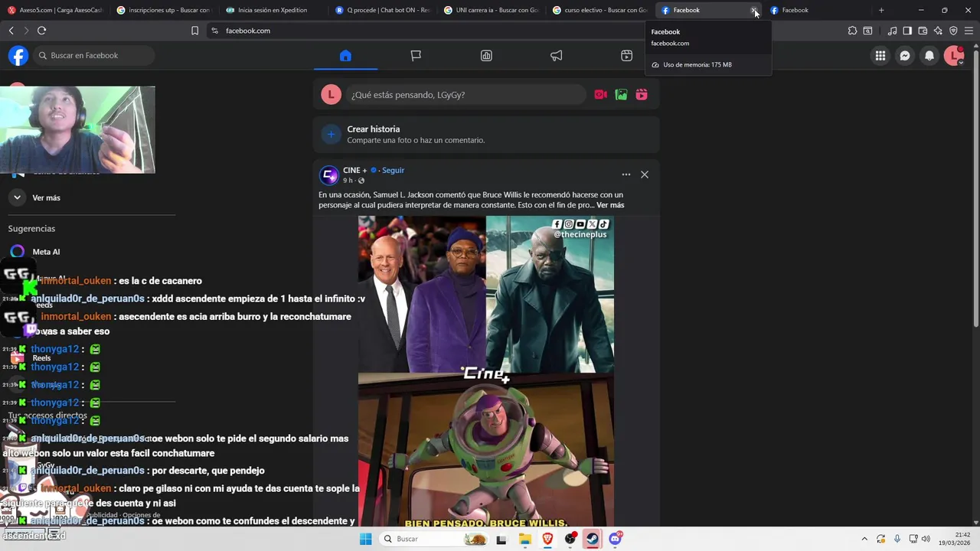Open the tab search window icon in toolbar
This screenshot has height=551, width=980.
[867, 31]
